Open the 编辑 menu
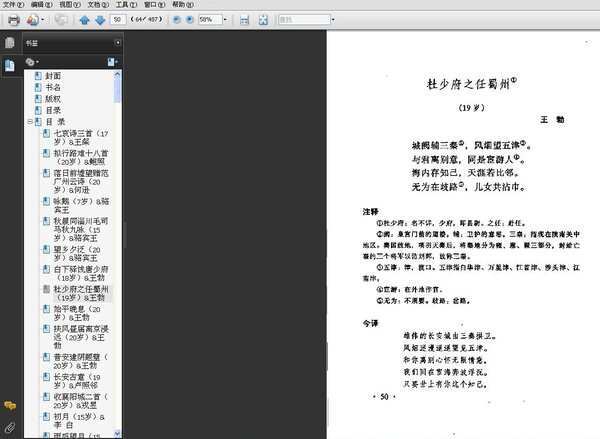Screen dimensions: 600x439 [x=41, y=5]
